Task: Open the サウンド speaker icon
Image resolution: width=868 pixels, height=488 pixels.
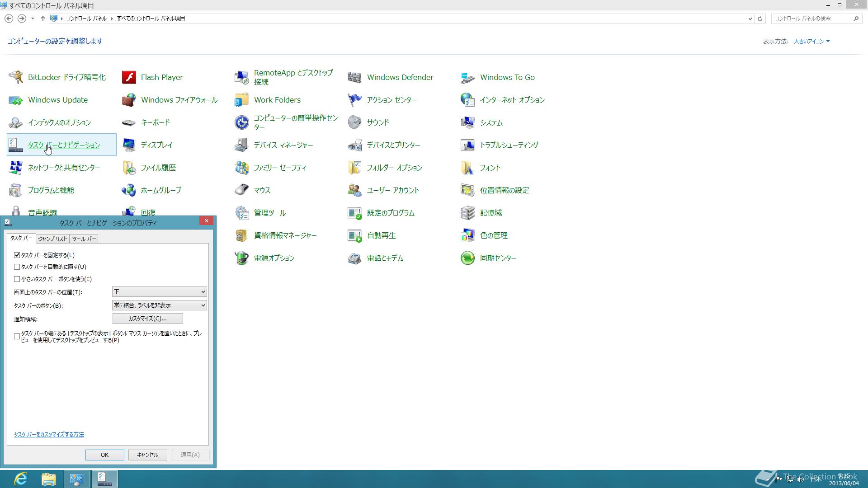Action: 355,122
